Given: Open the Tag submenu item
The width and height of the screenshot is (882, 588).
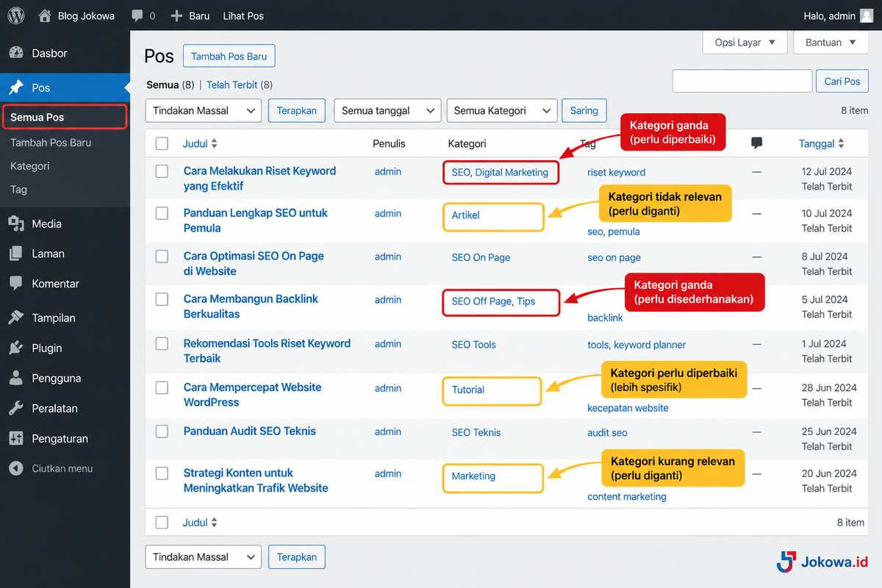Looking at the screenshot, I should [18, 190].
